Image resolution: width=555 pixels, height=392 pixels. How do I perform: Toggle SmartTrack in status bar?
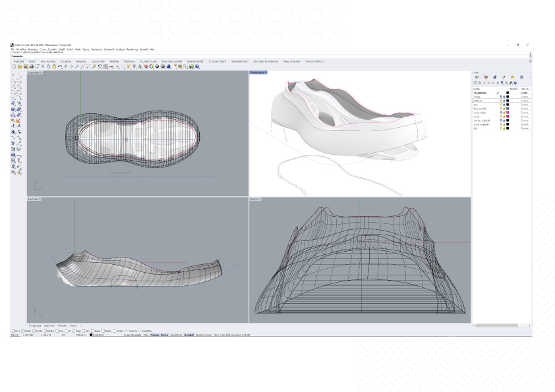coord(176,335)
